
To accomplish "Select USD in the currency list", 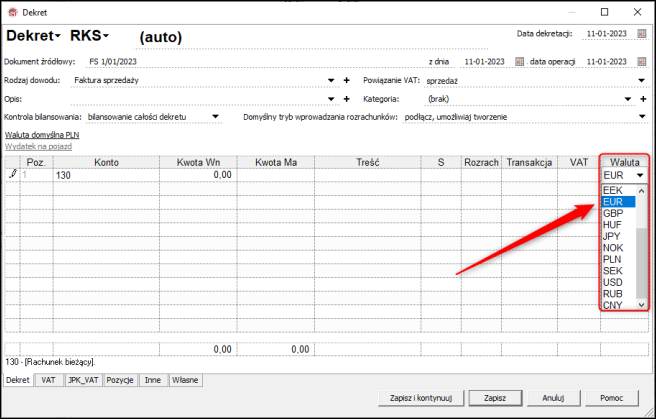I will click(x=618, y=282).
